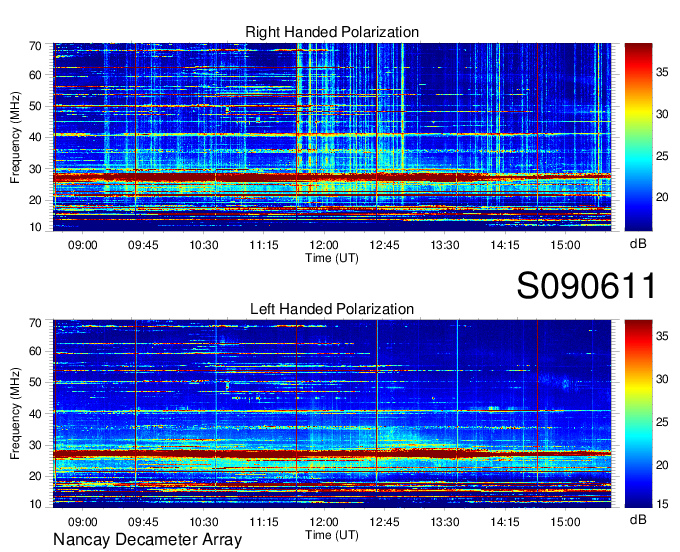Click the 11:15 tick label on bottom plot

pyautogui.click(x=264, y=522)
